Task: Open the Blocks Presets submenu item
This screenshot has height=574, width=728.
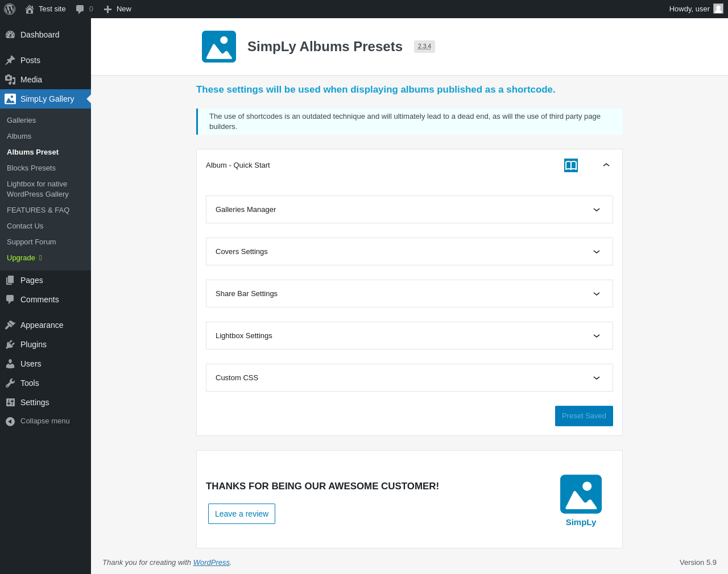Action: click(x=31, y=168)
